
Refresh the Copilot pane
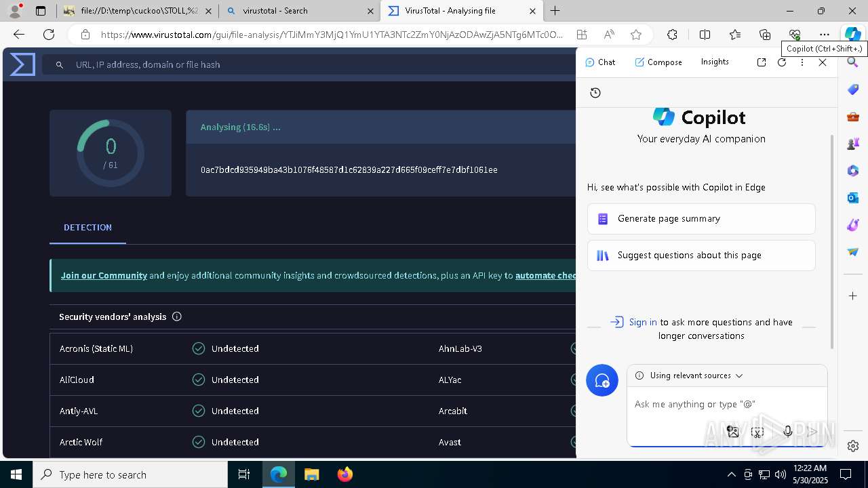(782, 62)
